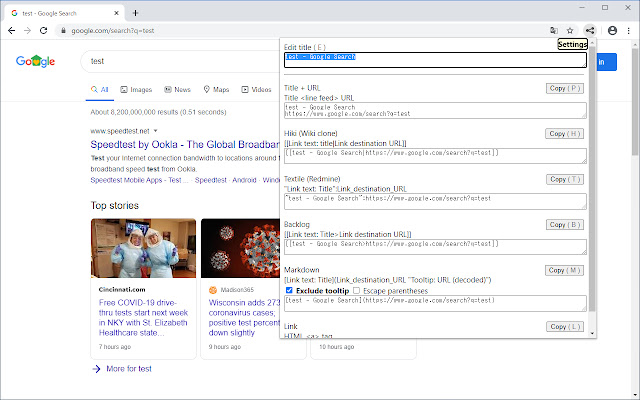Uncheck the Exclude tooltip checkbox
Screen dimensions: 640x400
click(290, 291)
